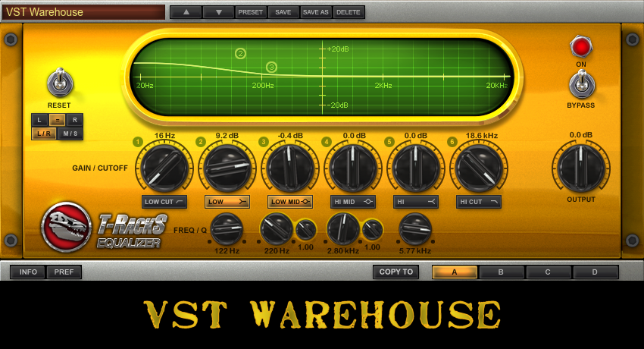Viewport: 644px width, 349px height.
Task: Open the PRESET menu
Action: click(250, 12)
